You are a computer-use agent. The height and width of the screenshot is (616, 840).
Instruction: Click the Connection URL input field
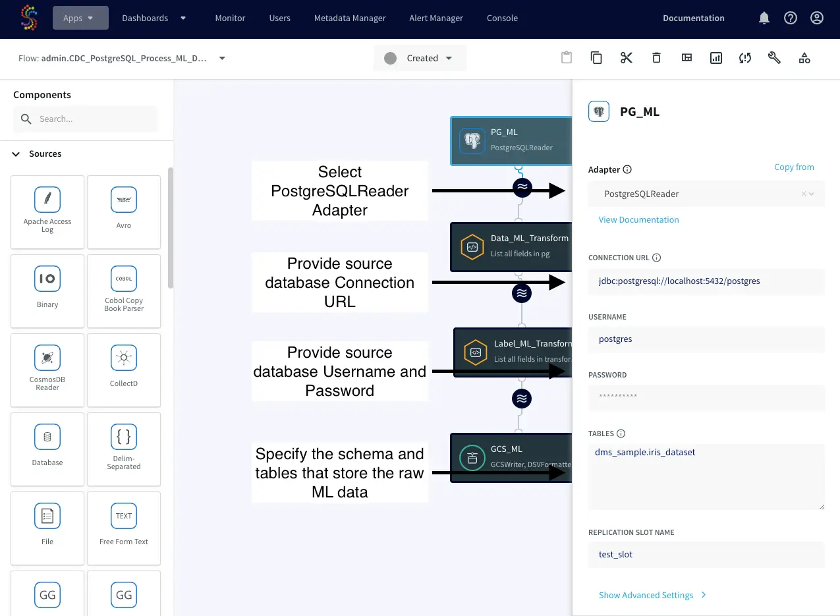tap(706, 281)
